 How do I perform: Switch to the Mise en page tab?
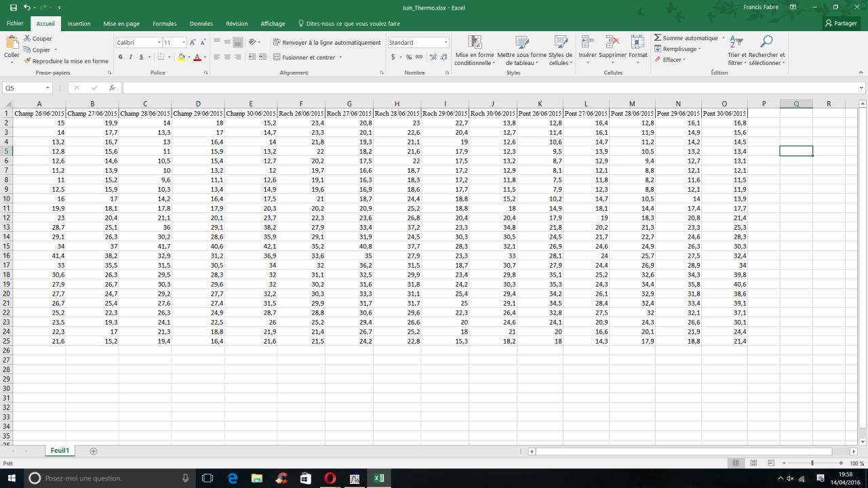121,24
